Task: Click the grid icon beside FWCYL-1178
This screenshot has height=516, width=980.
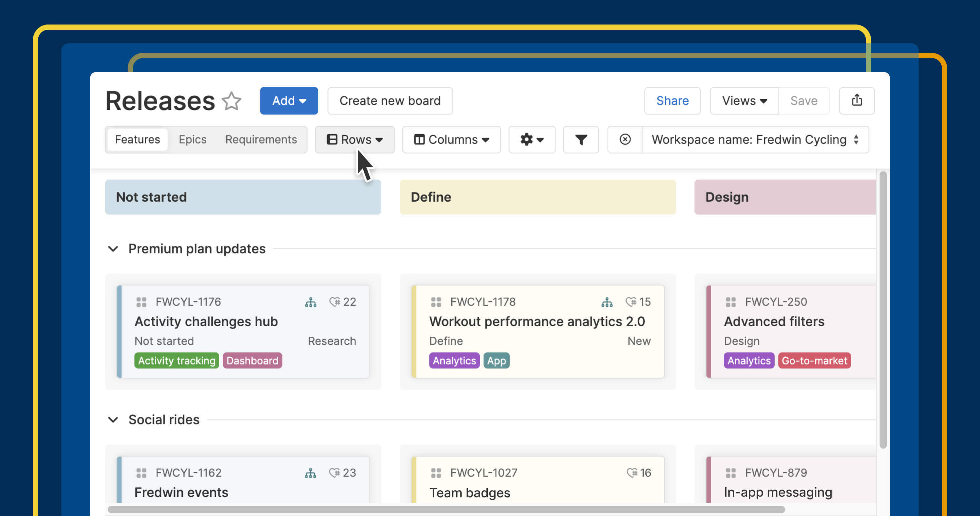Action: click(436, 302)
